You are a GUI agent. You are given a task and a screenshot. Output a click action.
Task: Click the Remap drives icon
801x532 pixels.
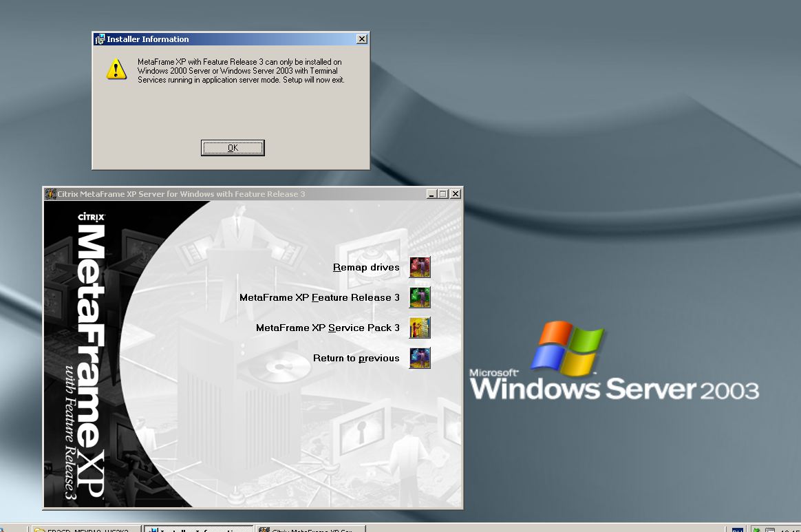pyautogui.click(x=420, y=267)
